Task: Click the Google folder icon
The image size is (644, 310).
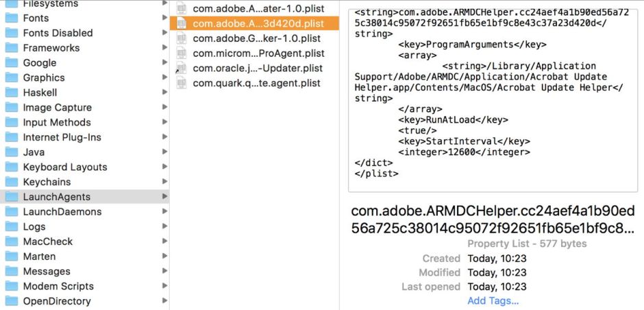Action: coord(11,62)
